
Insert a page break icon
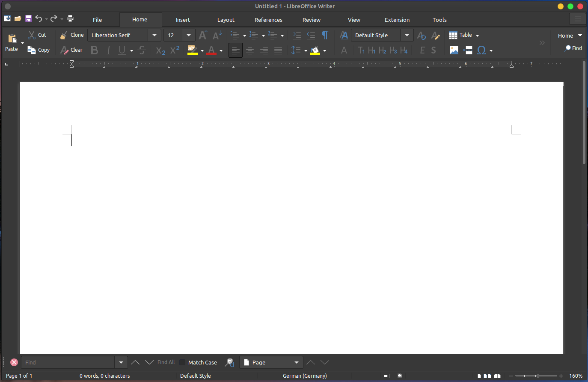(468, 50)
